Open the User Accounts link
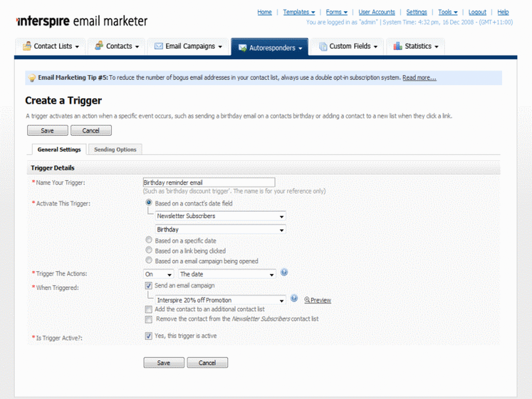The height and width of the screenshot is (399, 532). pyautogui.click(x=377, y=12)
